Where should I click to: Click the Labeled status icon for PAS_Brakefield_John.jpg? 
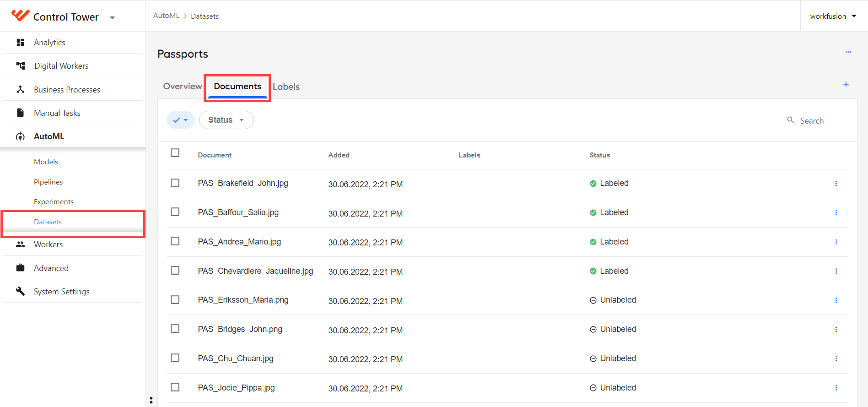coord(593,184)
